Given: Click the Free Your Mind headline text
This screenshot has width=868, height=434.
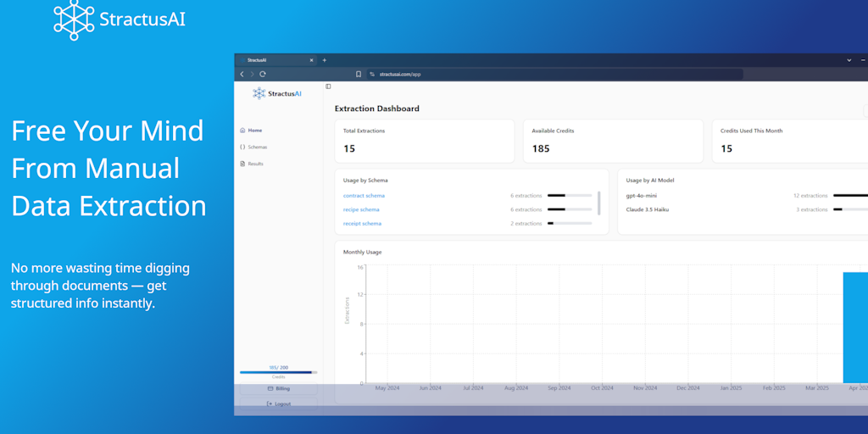Looking at the screenshot, I should (x=109, y=169).
